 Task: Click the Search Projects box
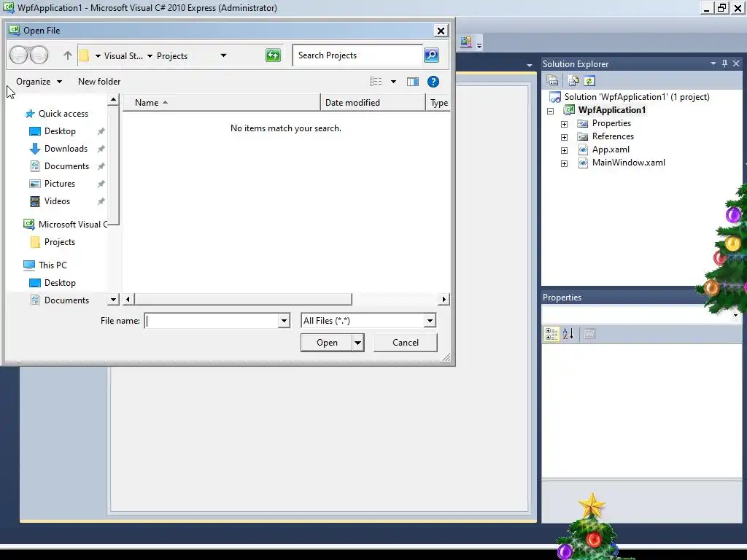point(357,55)
